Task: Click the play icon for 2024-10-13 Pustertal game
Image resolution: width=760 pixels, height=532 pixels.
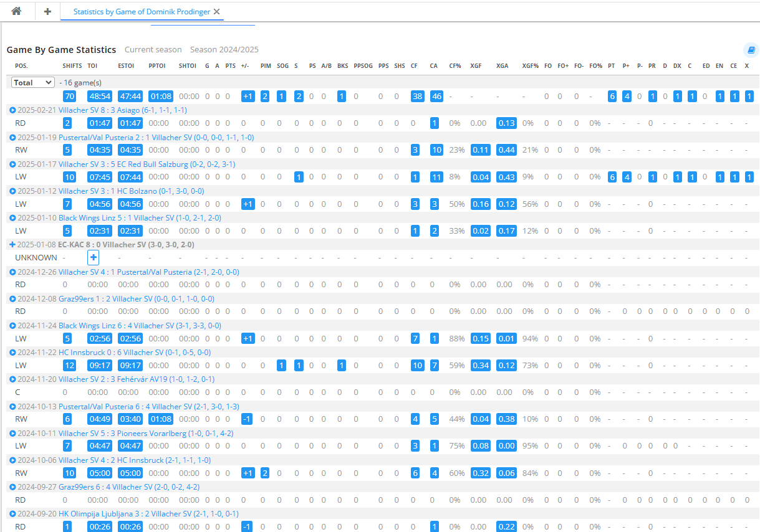Action: click(x=12, y=407)
